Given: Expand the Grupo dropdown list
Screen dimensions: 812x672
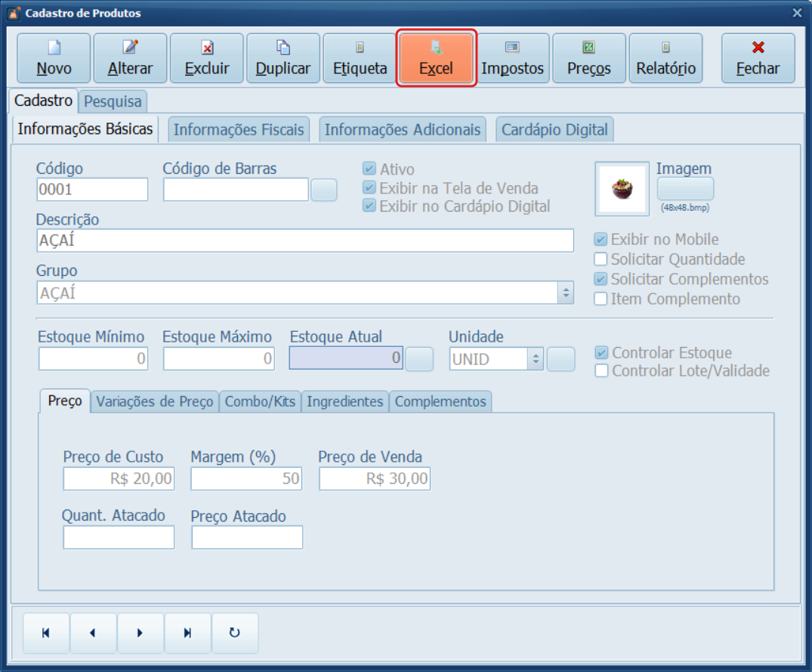Looking at the screenshot, I should [565, 293].
